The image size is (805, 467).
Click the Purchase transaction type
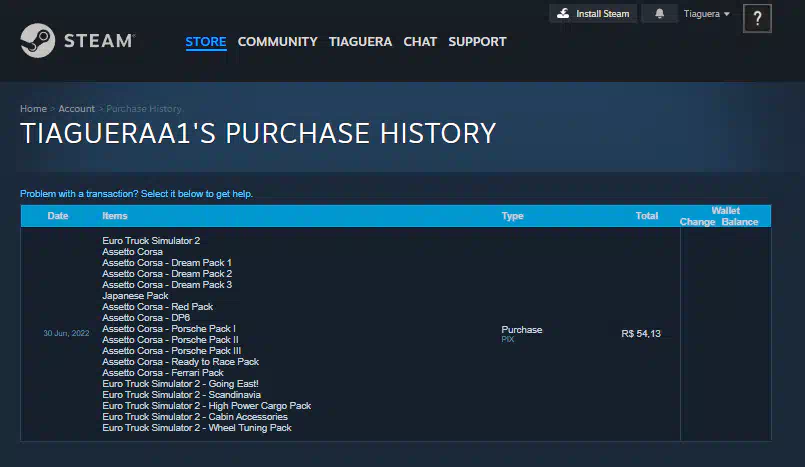point(522,330)
